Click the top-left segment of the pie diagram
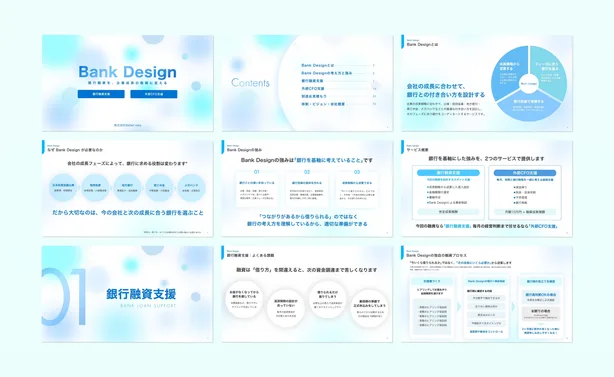This screenshot has height=377, width=614. point(509,70)
